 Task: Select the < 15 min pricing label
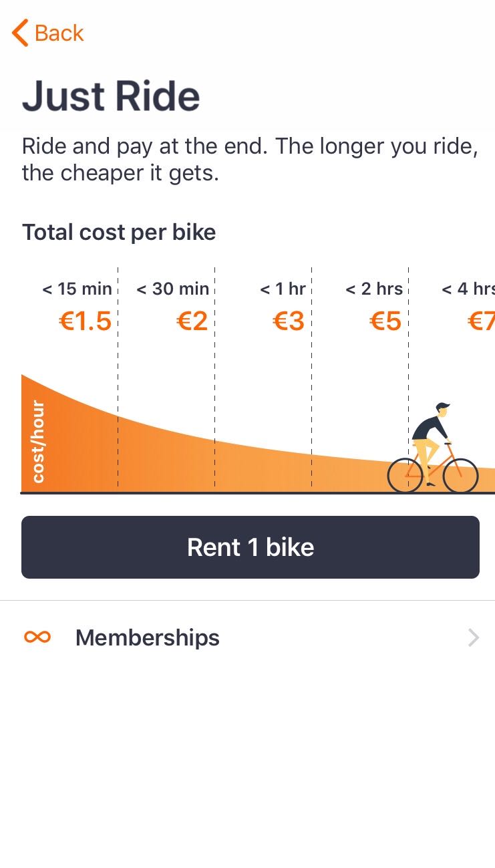coord(77,289)
